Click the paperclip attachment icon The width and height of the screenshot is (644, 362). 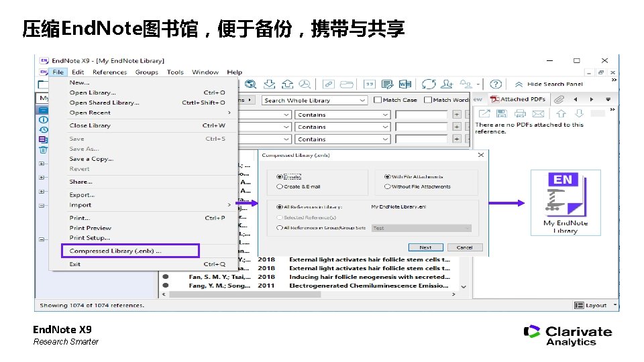click(559, 99)
